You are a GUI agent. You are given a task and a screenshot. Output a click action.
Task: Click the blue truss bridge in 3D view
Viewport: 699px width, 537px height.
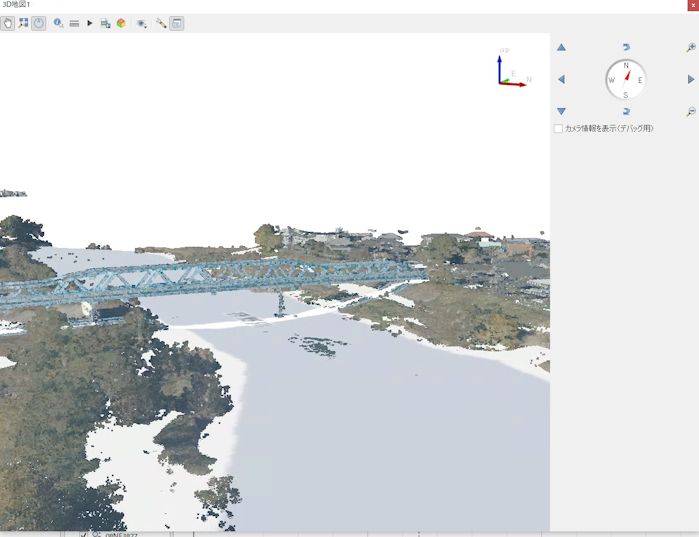coord(214,279)
